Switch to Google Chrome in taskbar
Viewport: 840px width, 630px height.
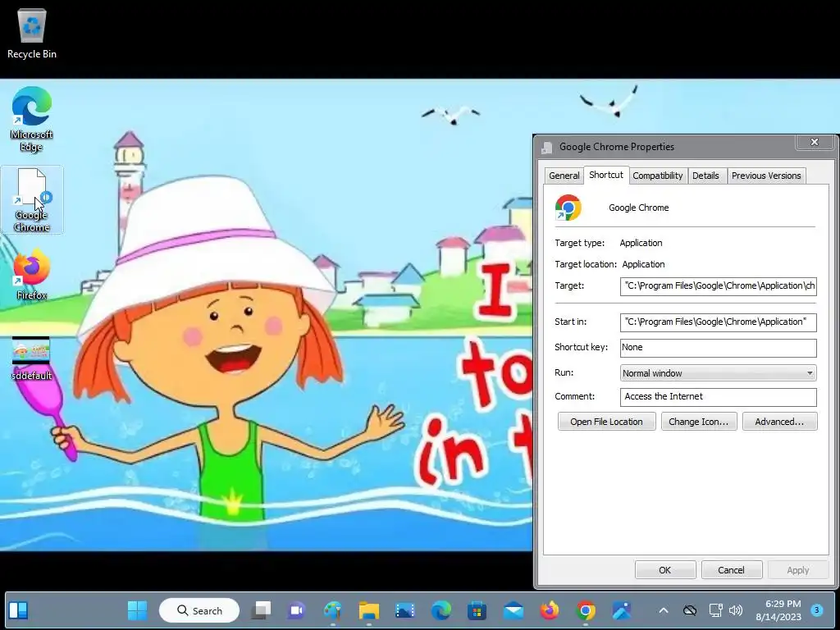[586, 610]
